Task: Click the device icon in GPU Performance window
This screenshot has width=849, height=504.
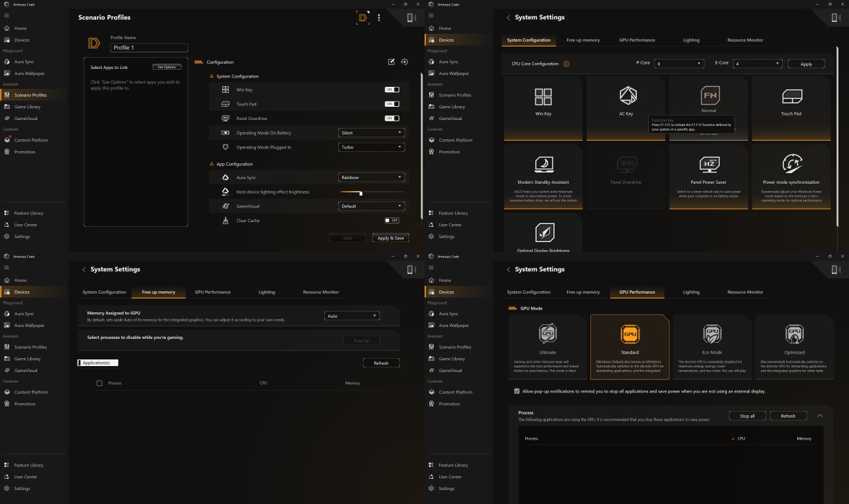Action: pos(835,269)
